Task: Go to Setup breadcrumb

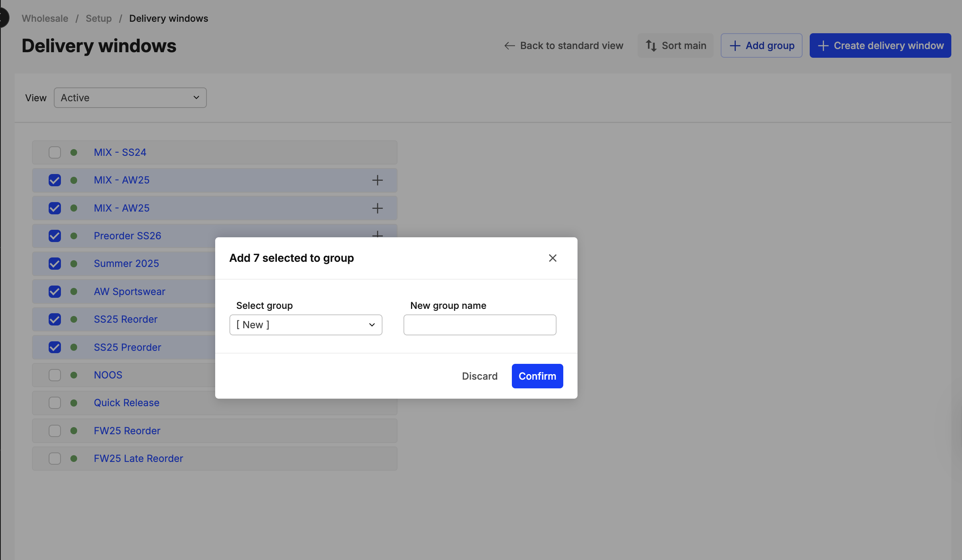Action: click(x=98, y=19)
